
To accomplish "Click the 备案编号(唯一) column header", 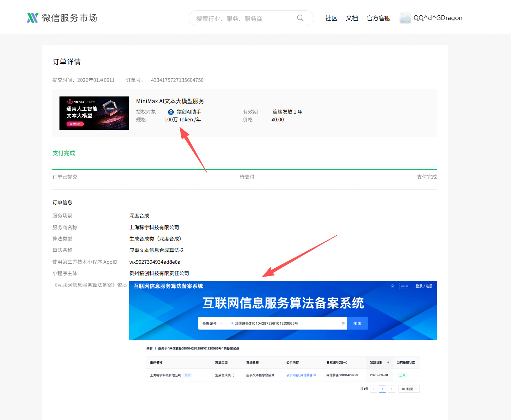I will pyautogui.click(x=337, y=362).
